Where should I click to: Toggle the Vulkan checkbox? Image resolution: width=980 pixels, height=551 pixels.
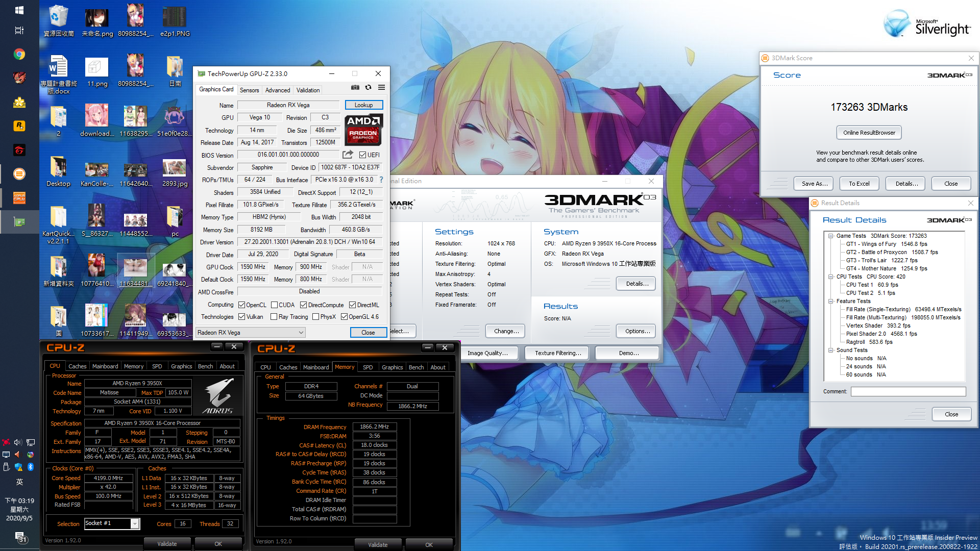(x=242, y=317)
